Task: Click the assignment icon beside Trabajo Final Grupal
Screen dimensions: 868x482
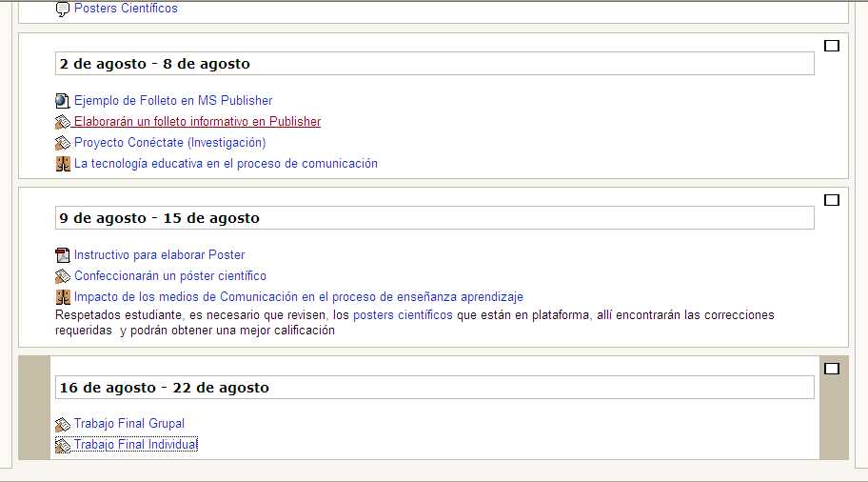Action: click(x=63, y=424)
